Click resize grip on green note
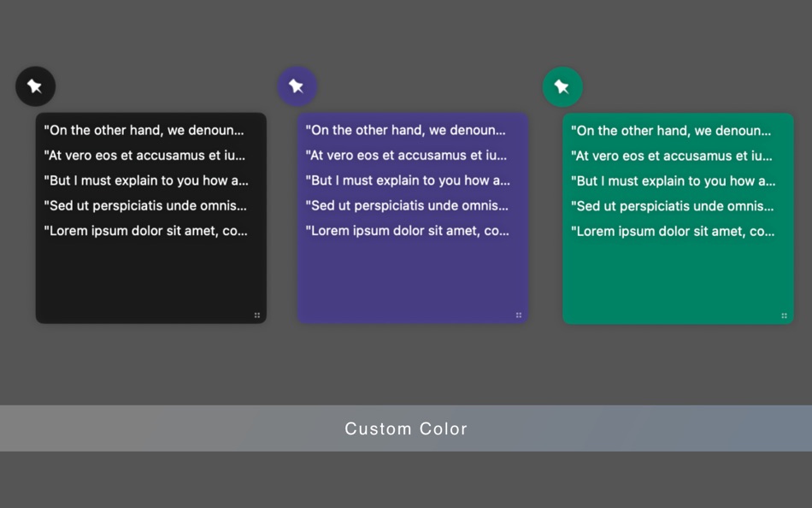 click(x=784, y=316)
